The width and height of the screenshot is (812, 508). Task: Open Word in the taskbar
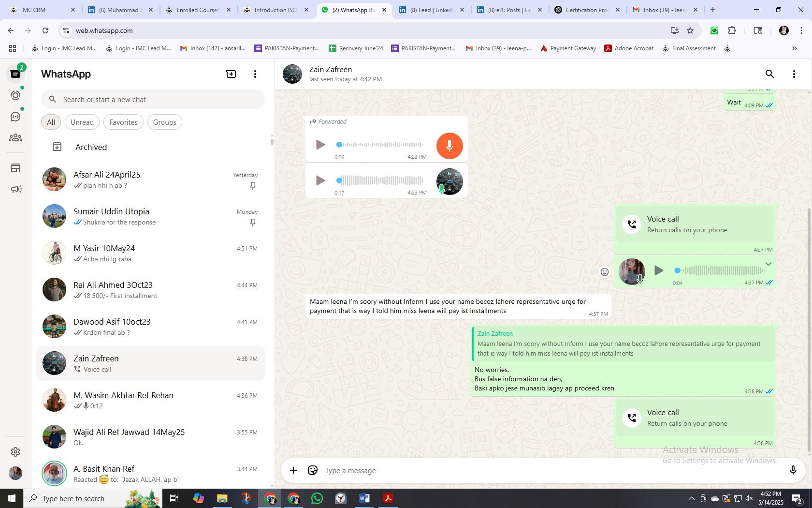click(x=364, y=498)
